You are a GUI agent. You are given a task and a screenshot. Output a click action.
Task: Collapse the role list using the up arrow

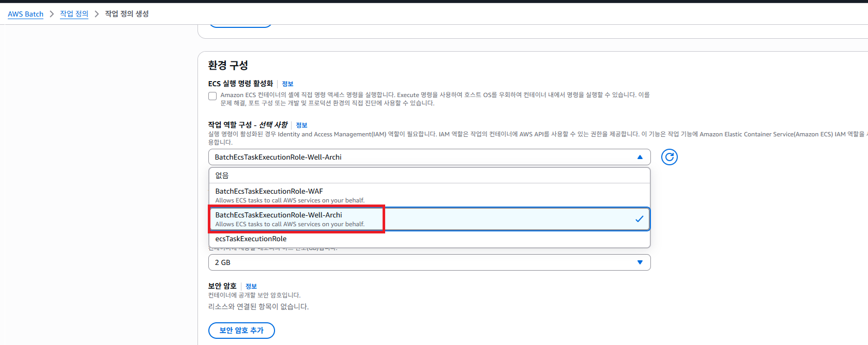639,157
